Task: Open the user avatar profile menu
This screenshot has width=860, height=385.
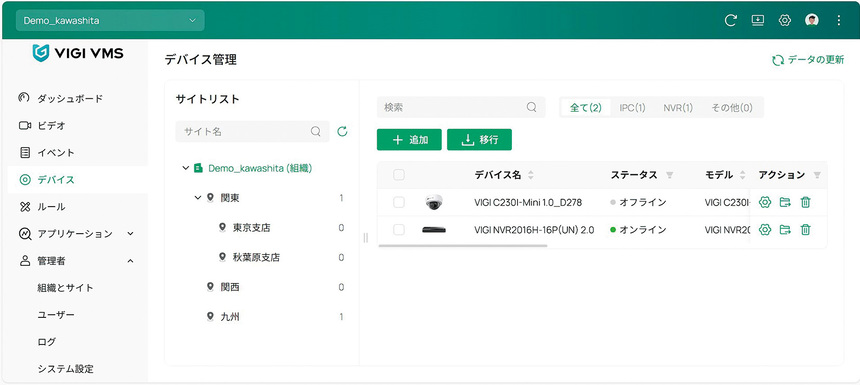Action: (x=812, y=20)
